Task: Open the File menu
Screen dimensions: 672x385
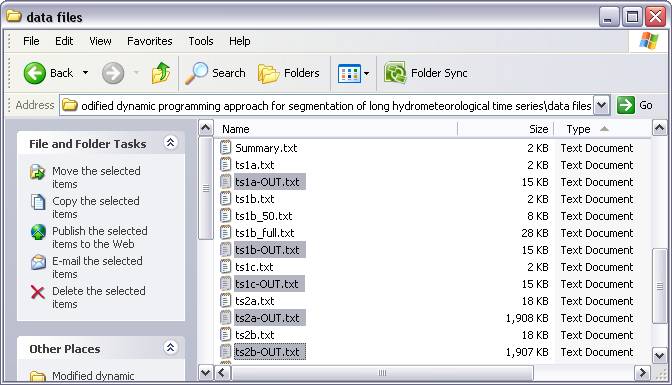Action: 31,41
